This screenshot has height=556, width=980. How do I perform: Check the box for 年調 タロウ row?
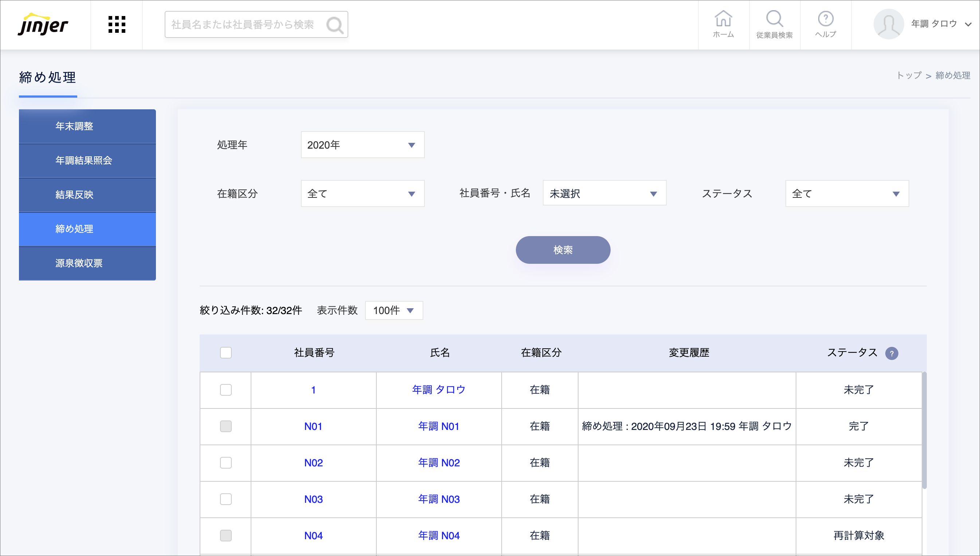pos(226,389)
